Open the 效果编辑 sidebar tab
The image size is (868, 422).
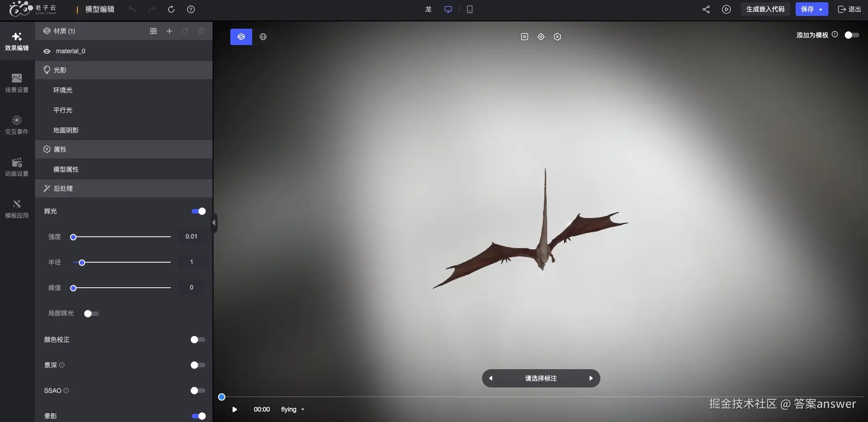pos(17,41)
